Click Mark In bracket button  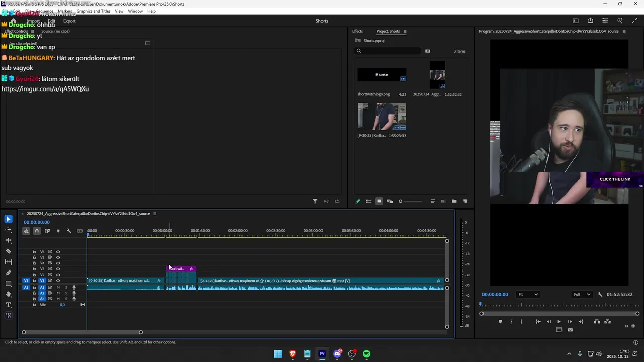click(512, 322)
